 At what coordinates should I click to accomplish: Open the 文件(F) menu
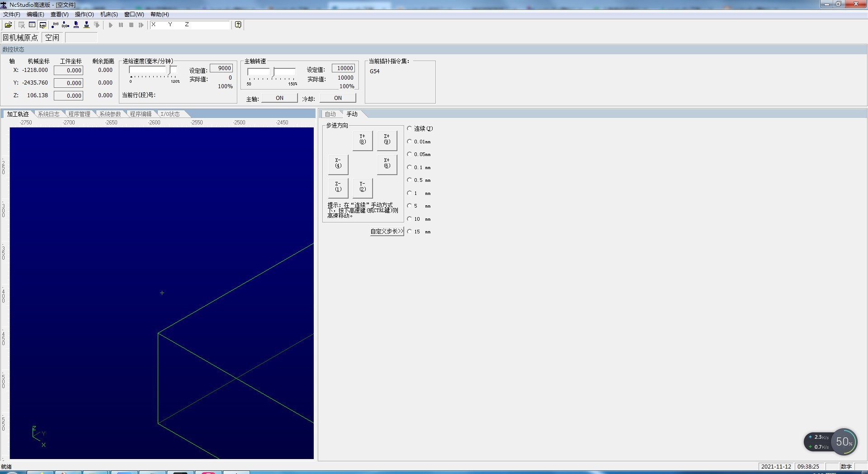tap(12, 14)
